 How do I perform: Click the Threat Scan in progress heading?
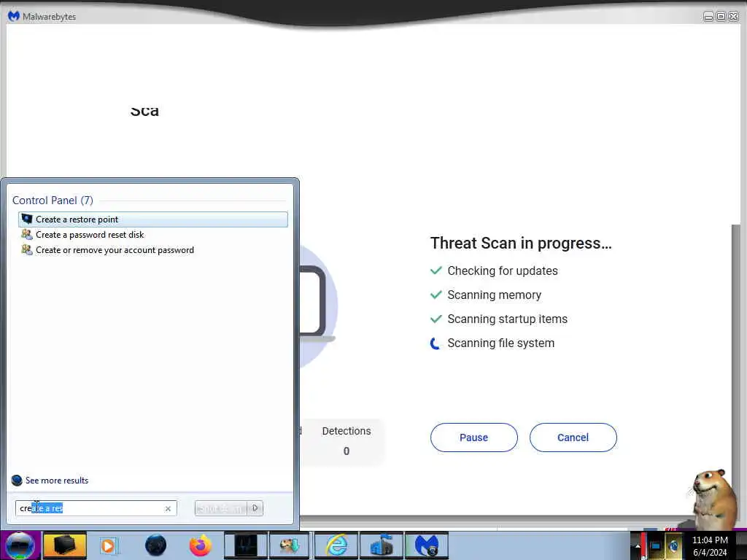(x=521, y=244)
